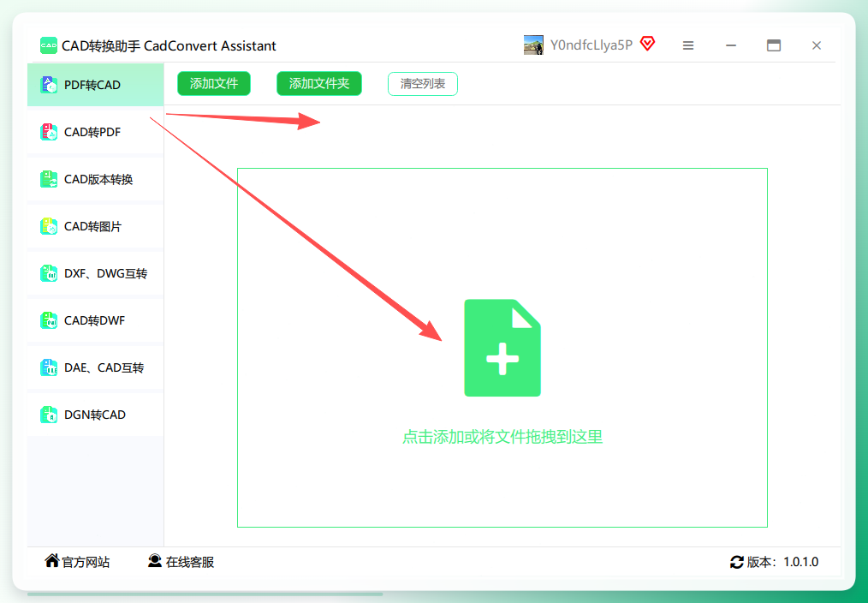Click the DAE、CAD互转 sidebar icon
Image resolution: width=868 pixels, height=603 pixels.
[x=49, y=367]
